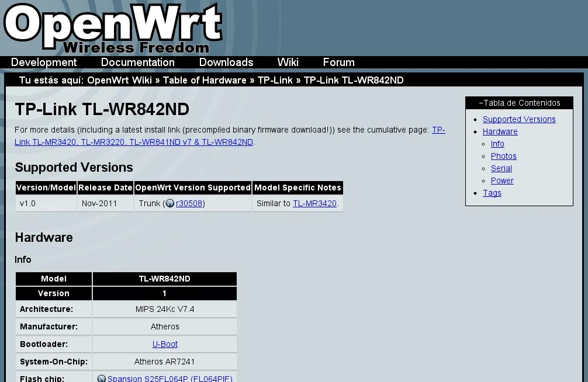Visit the Forum navigation item
This screenshot has height=382, width=588.
pyautogui.click(x=338, y=62)
